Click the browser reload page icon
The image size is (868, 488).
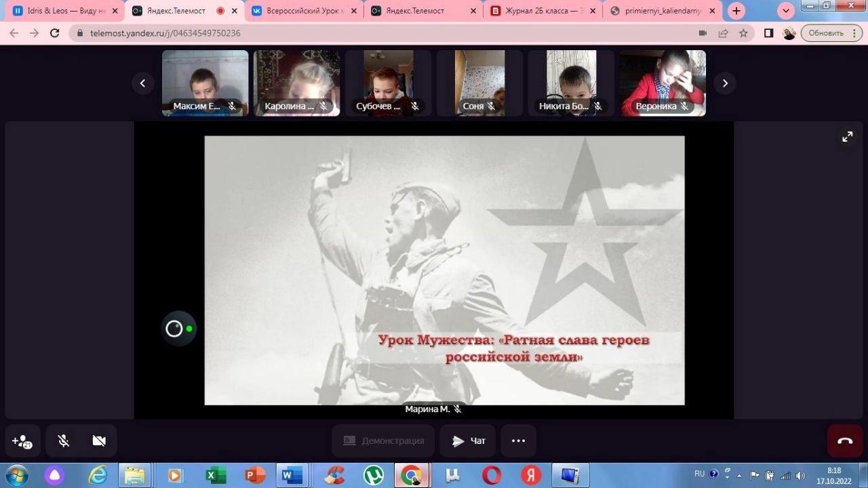55,33
